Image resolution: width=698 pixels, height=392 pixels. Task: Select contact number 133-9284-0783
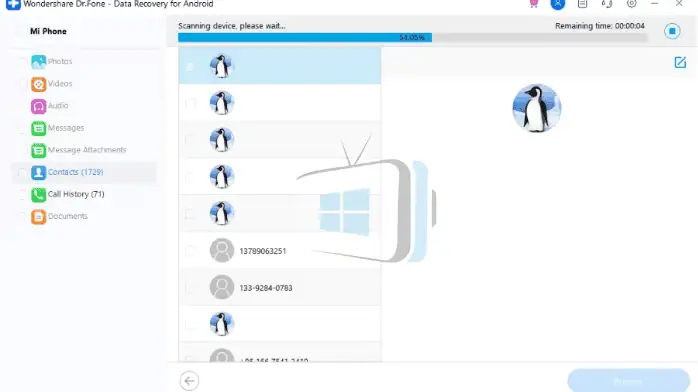(266, 288)
